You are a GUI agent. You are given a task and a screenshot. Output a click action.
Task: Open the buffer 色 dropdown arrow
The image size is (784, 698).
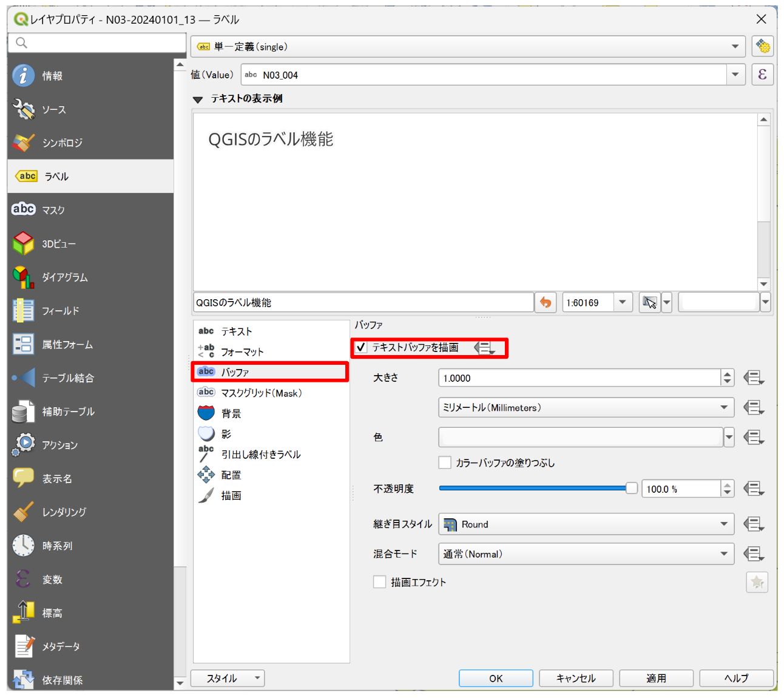(729, 437)
